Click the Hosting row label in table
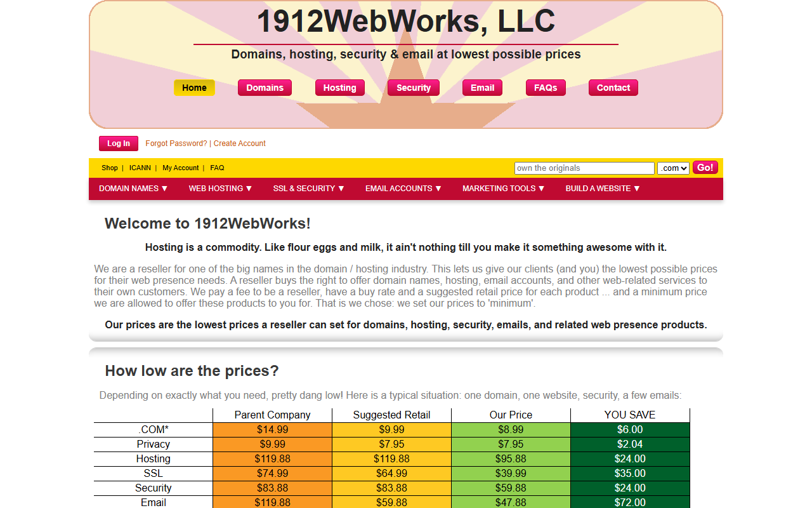 153,459
